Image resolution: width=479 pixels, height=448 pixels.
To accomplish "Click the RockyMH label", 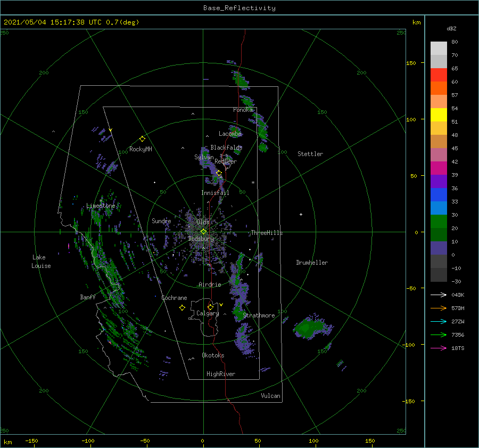I will click(x=141, y=149).
